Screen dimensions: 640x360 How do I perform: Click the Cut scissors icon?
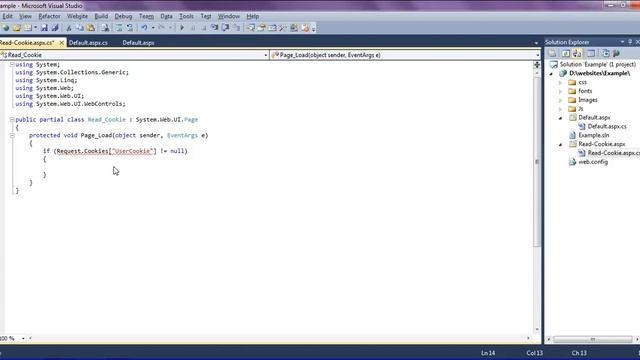click(x=69, y=28)
